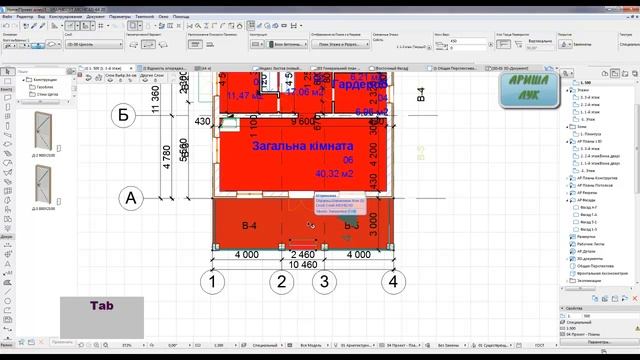Expand the АР Планы Конструктив folder

click(x=567, y=178)
